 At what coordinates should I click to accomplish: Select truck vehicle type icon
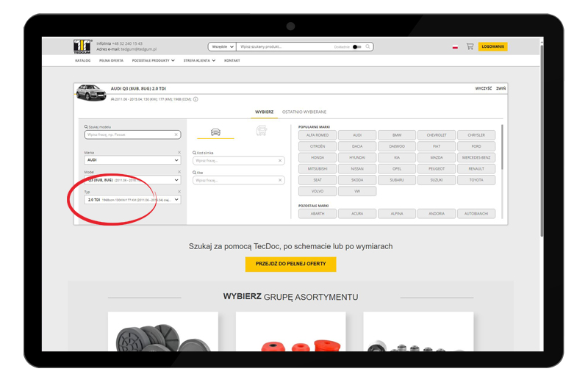(262, 131)
